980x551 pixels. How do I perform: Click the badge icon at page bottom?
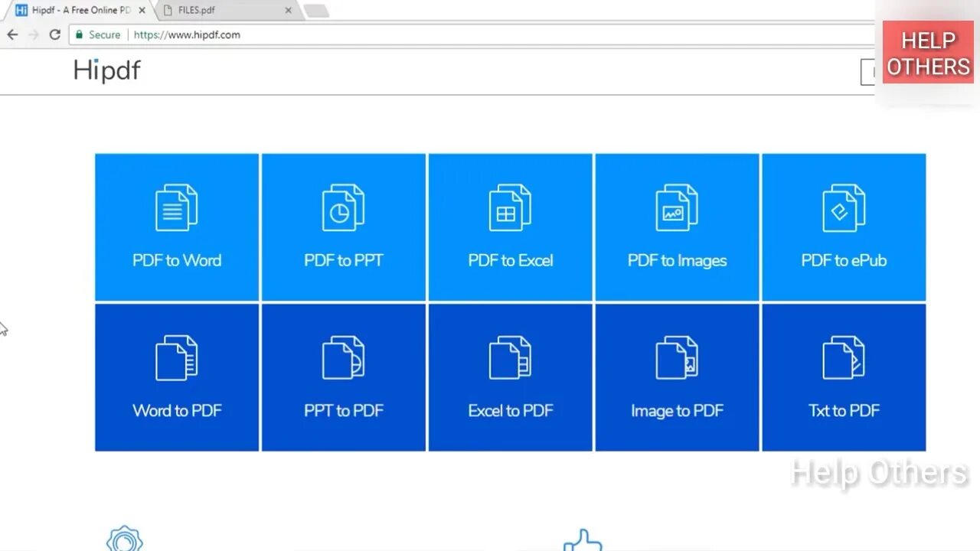(125, 538)
